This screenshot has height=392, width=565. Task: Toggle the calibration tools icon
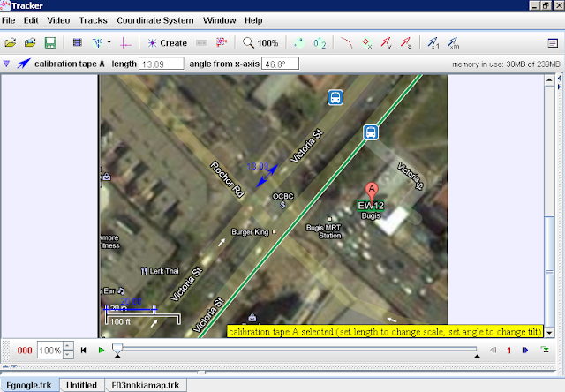tap(98, 43)
